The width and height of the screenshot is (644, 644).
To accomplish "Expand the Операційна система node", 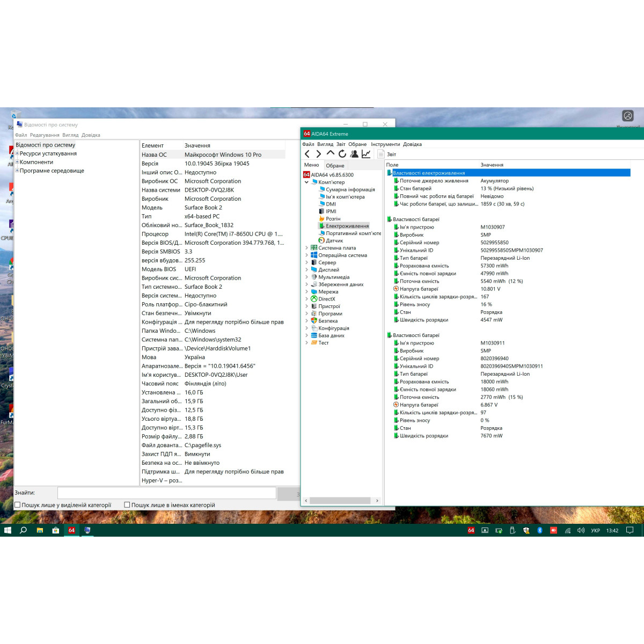I will coord(306,255).
